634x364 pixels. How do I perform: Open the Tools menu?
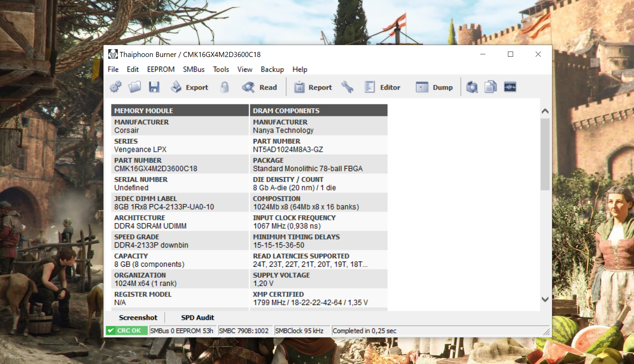tap(221, 69)
